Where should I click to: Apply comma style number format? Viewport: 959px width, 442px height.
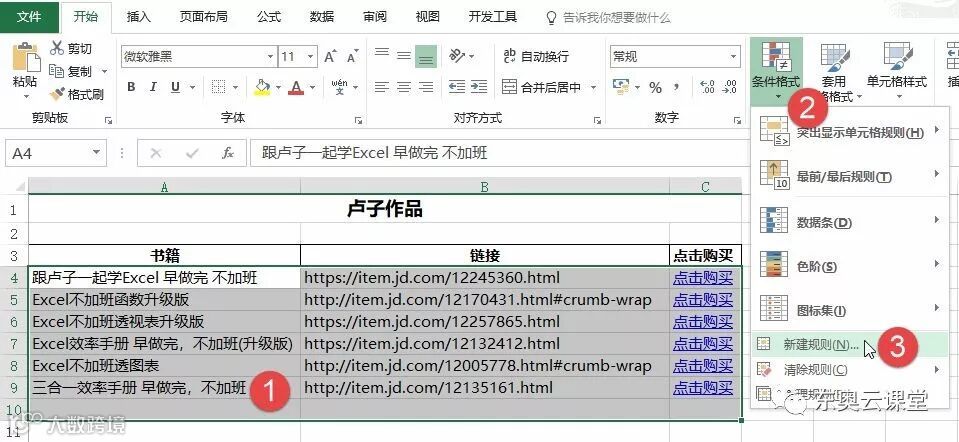coord(677,87)
